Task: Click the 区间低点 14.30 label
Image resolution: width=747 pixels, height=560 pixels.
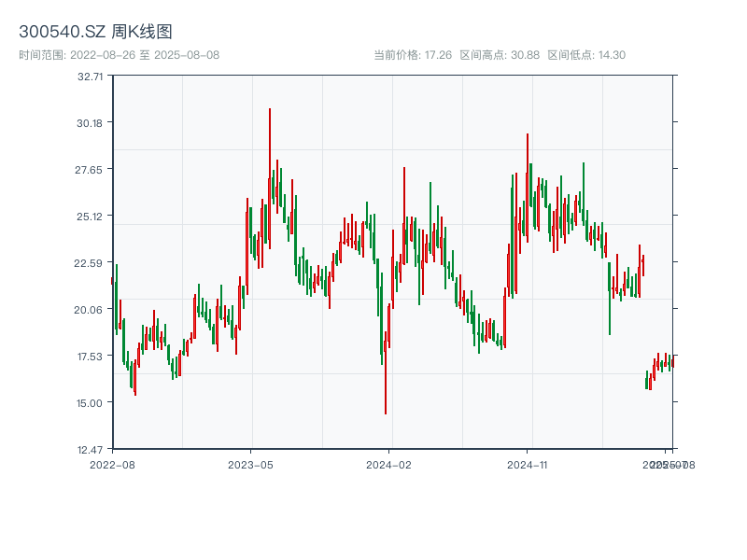Action: [586, 55]
